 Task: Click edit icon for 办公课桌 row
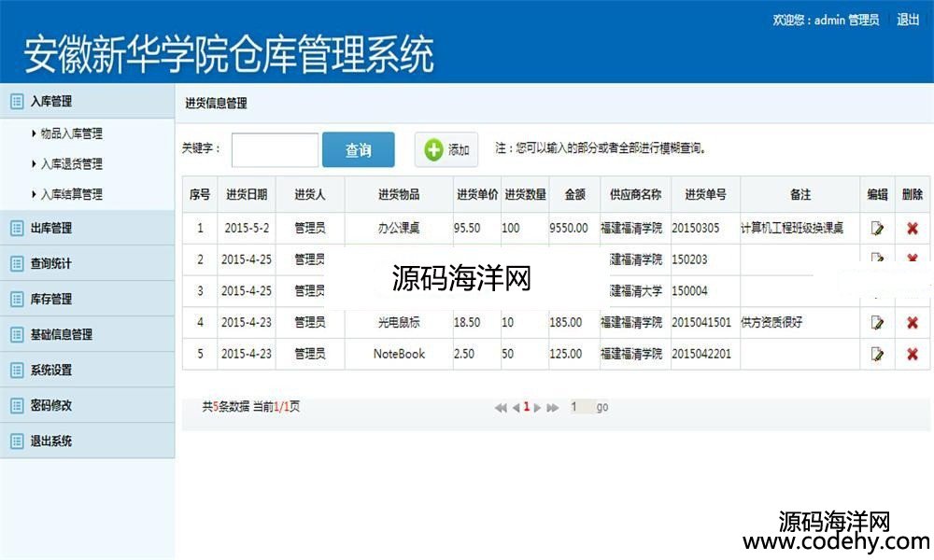tap(877, 228)
